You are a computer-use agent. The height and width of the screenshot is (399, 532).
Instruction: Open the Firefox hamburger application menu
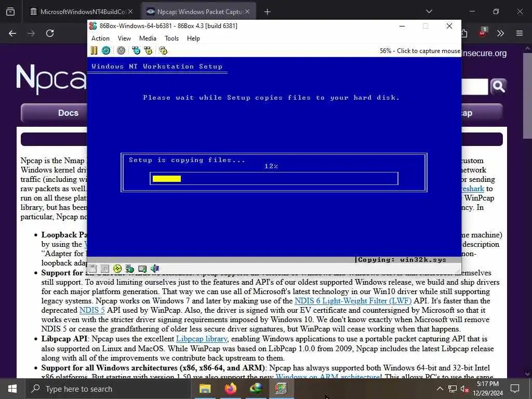[x=520, y=33]
